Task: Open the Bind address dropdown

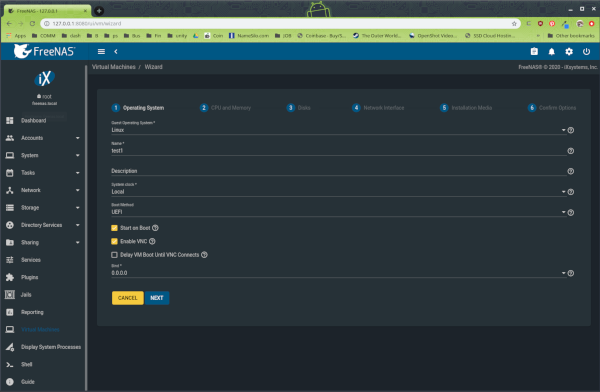Action: [x=338, y=273]
